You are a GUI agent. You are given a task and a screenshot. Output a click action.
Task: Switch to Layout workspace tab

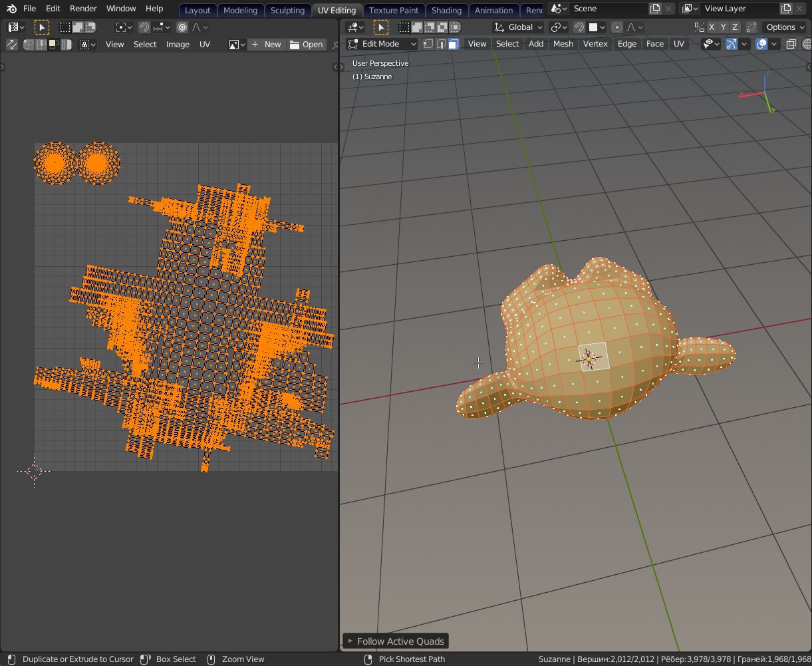point(198,10)
